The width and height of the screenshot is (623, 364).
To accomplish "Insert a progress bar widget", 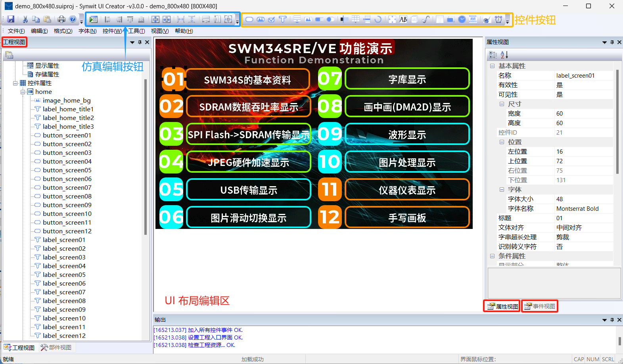I will click(x=319, y=19).
